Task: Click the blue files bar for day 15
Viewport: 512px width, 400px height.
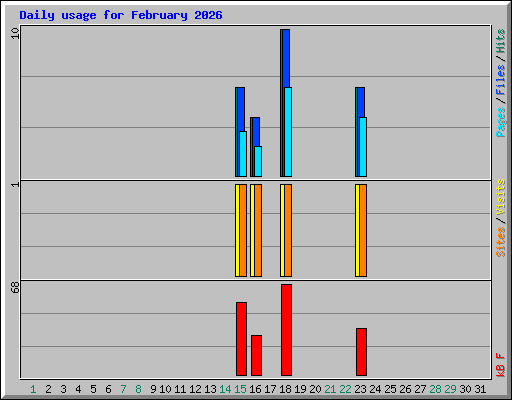Action: click(241, 109)
